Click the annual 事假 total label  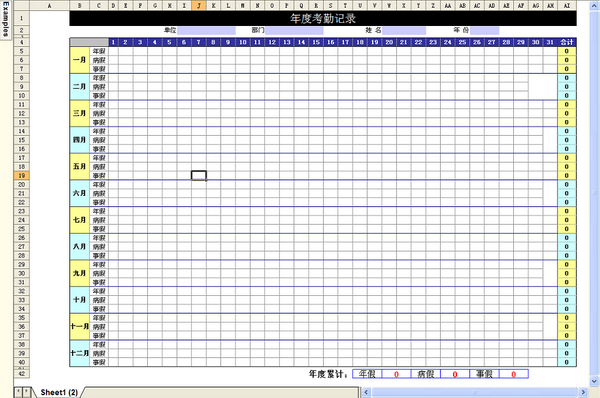tap(484, 374)
